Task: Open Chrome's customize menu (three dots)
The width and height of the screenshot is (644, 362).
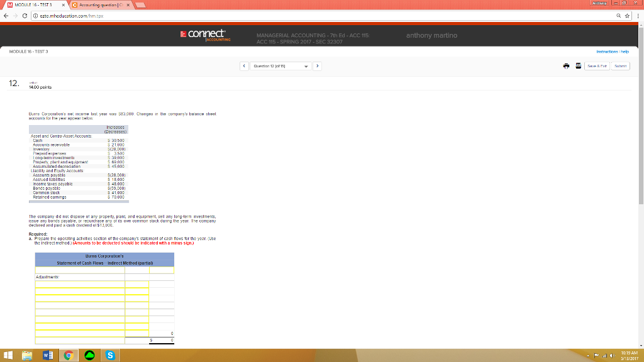Action: coord(637,14)
